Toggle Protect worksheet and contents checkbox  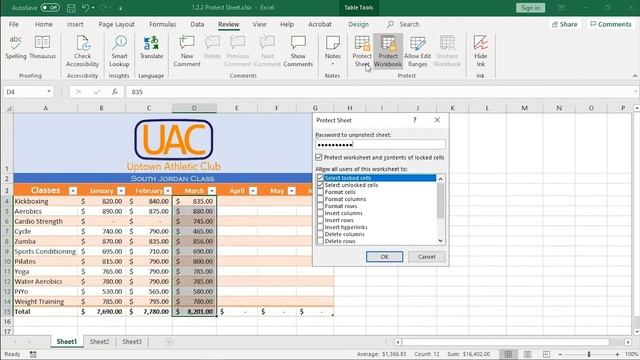(319, 158)
